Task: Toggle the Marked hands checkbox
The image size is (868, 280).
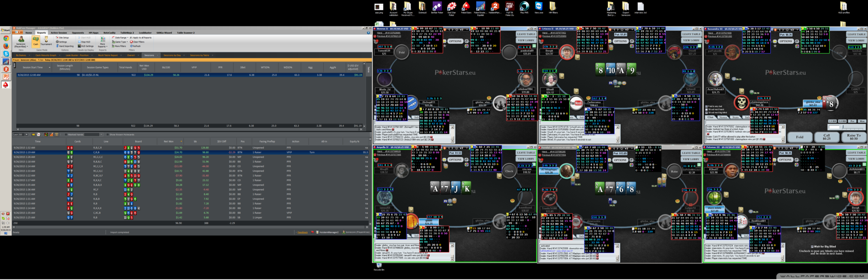Action: [66, 135]
